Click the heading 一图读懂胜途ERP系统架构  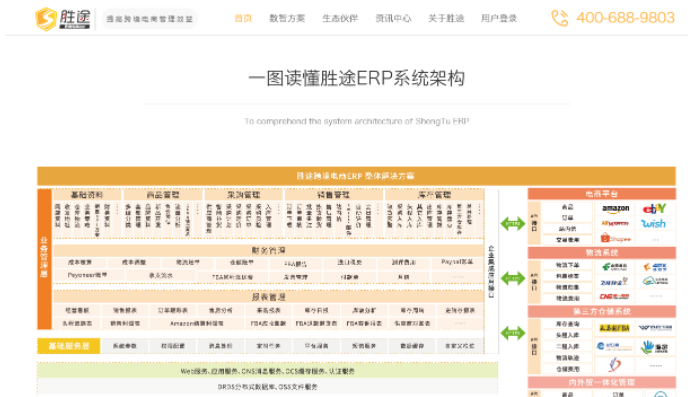pyautogui.click(x=356, y=79)
